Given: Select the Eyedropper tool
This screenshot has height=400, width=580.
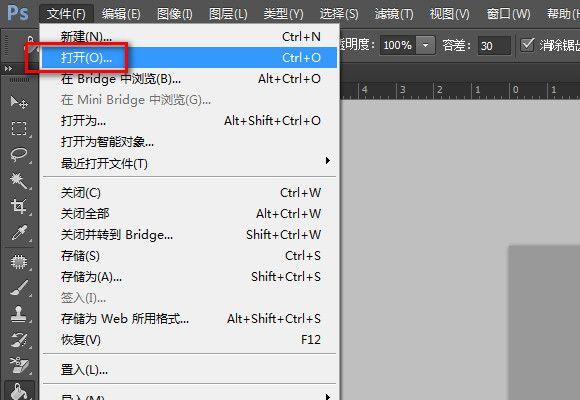Looking at the screenshot, I should click(x=19, y=233).
